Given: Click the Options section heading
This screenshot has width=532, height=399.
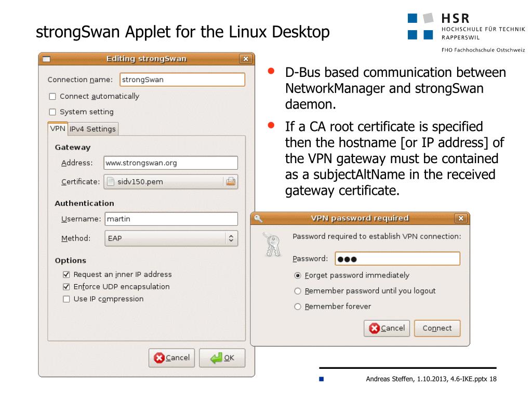Looking at the screenshot, I should tap(71, 261).
